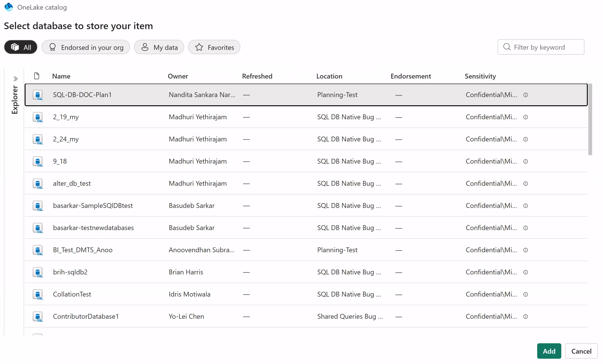
Task: Open the Favorites filter
Action: (x=214, y=47)
